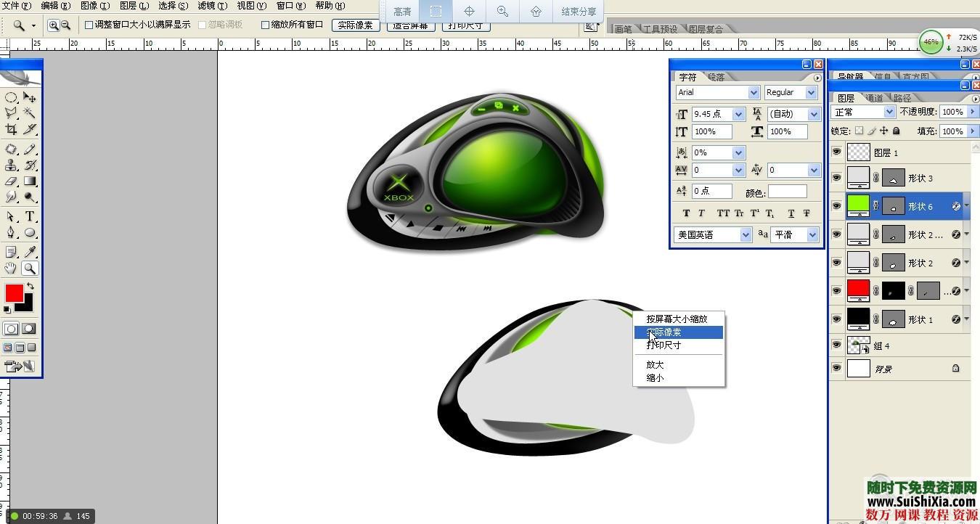This screenshot has height=524, width=980.
Task: Select the Pencil tool in toolbox
Action: coord(30,149)
